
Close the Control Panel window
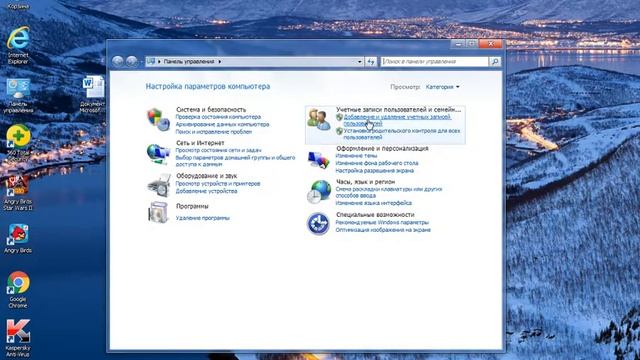click(x=490, y=44)
